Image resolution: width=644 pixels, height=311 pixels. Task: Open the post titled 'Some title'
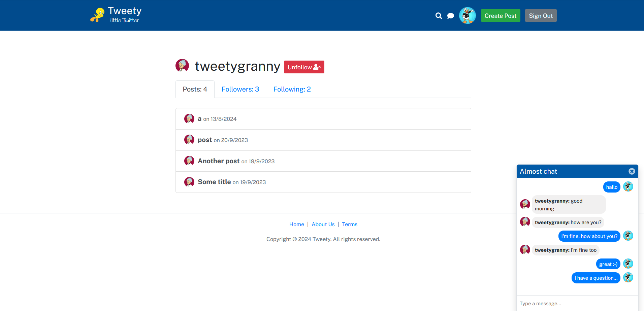coord(214,182)
